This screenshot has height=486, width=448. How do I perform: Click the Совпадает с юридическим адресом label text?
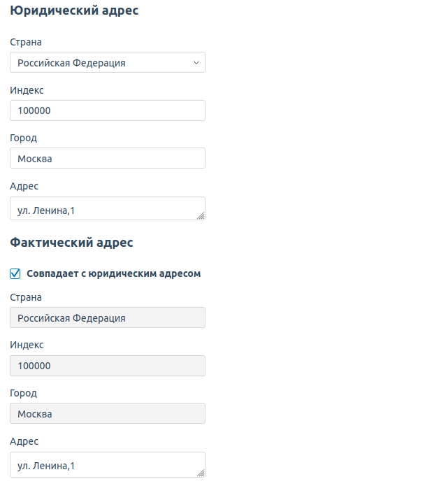click(114, 273)
